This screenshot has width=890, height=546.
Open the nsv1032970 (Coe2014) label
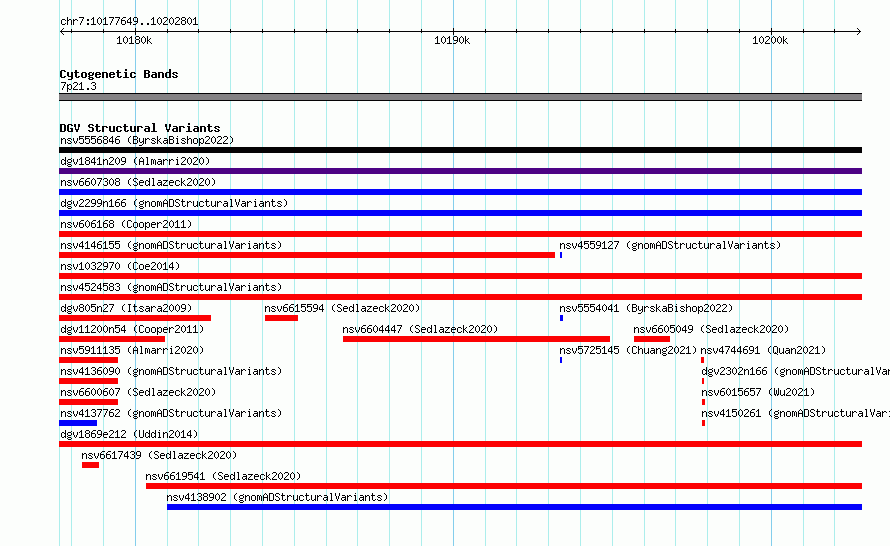point(120,266)
